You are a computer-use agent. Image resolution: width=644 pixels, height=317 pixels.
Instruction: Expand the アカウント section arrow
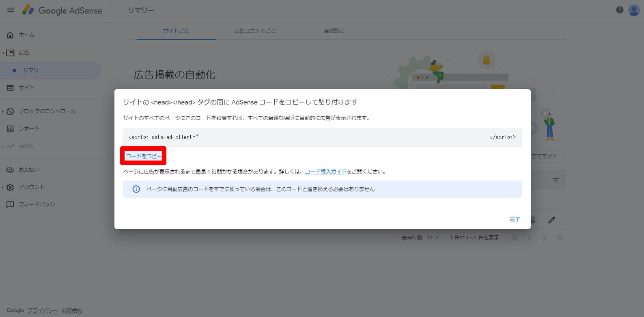(x=3, y=187)
